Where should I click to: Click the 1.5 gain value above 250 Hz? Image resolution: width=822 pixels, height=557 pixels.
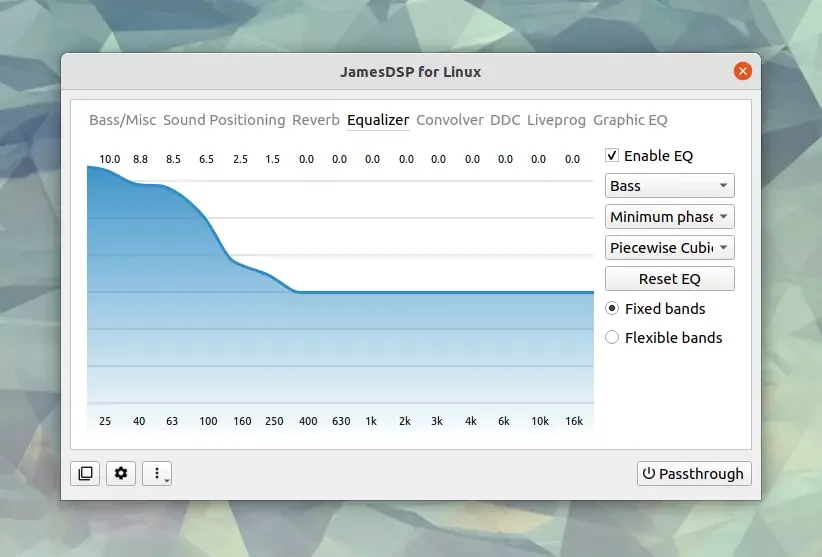(273, 159)
